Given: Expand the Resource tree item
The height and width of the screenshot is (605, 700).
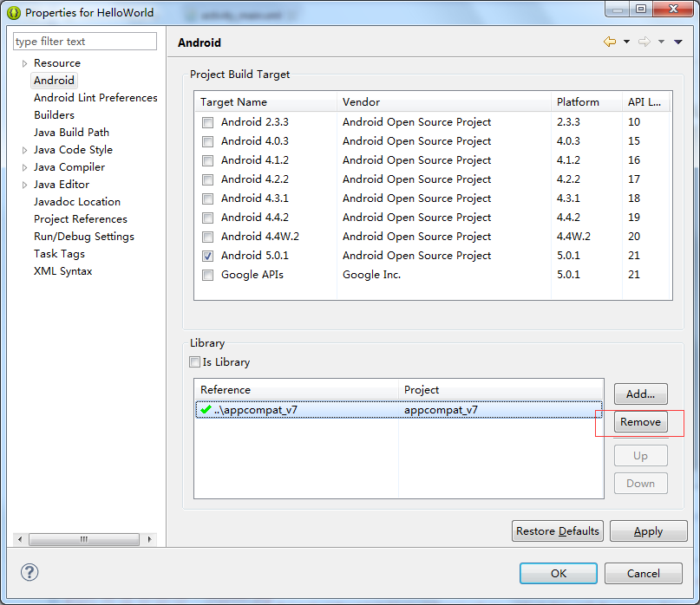Looking at the screenshot, I should [23, 62].
